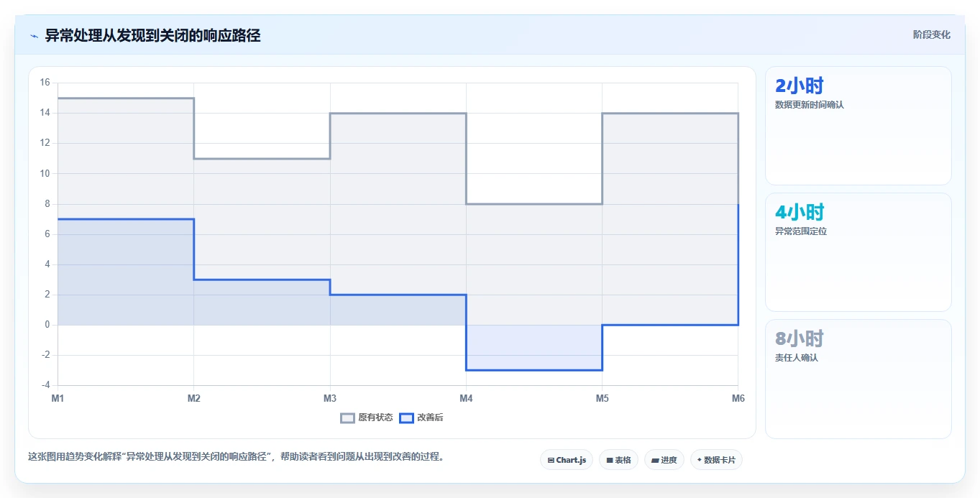Click the 阶段变化 label in header
Image resolution: width=980 pixels, height=498 pixels.
(x=932, y=34)
